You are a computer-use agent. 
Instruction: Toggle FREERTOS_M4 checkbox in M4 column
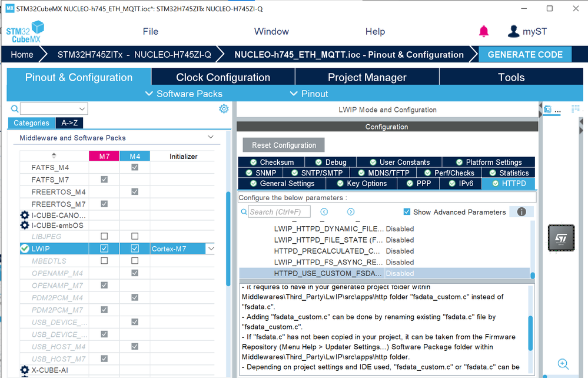[135, 191]
